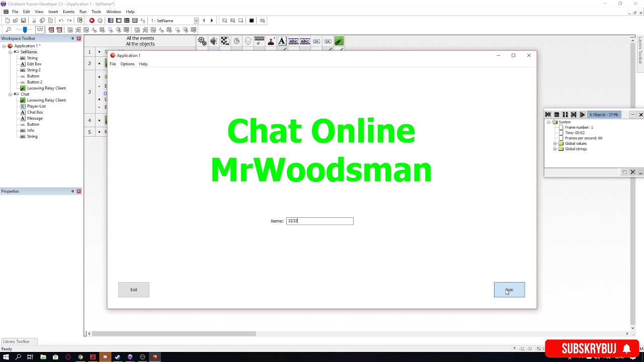Image resolution: width=644 pixels, height=362 pixels.
Task: Click the debugger step forward button
Action: point(574,115)
